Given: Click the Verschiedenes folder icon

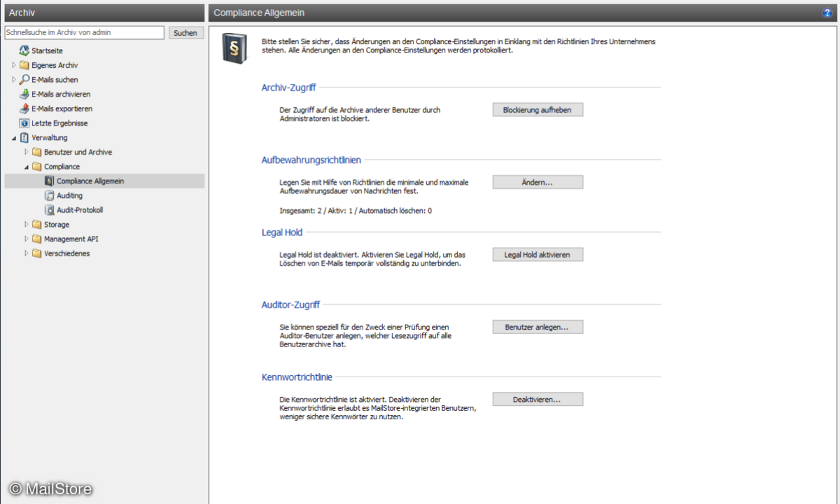Looking at the screenshot, I should tap(37, 253).
